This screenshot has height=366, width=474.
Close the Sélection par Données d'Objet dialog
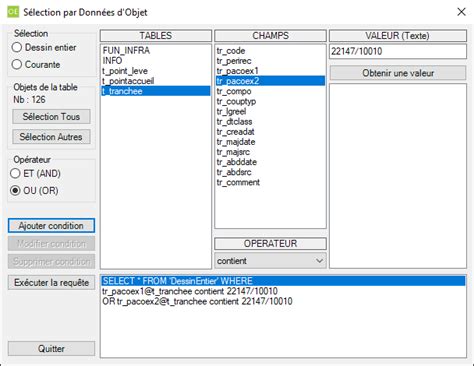pyautogui.click(x=461, y=12)
